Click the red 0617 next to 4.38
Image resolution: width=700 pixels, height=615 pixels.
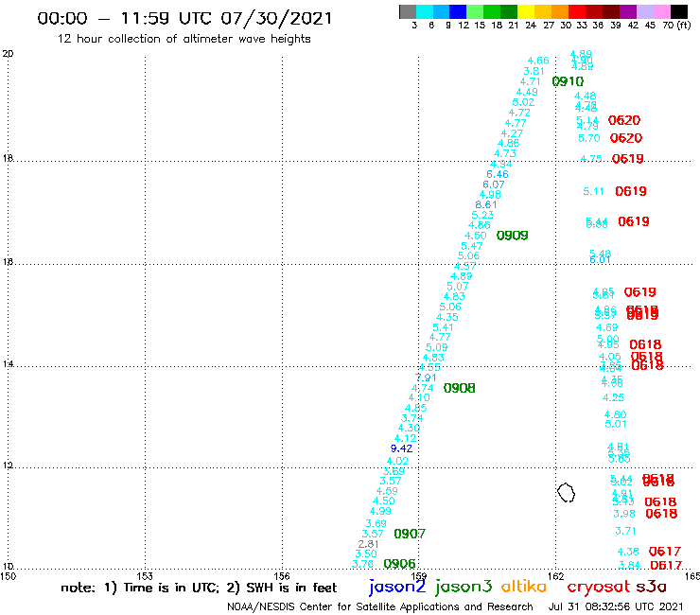pyautogui.click(x=665, y=551)
